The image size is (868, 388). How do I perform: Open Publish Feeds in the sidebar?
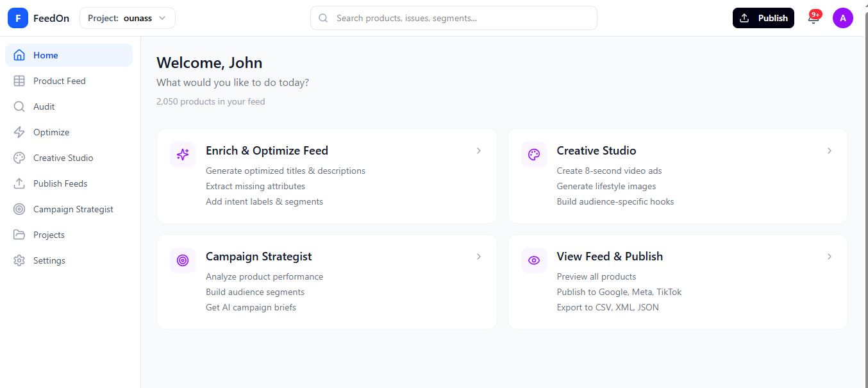60,183
